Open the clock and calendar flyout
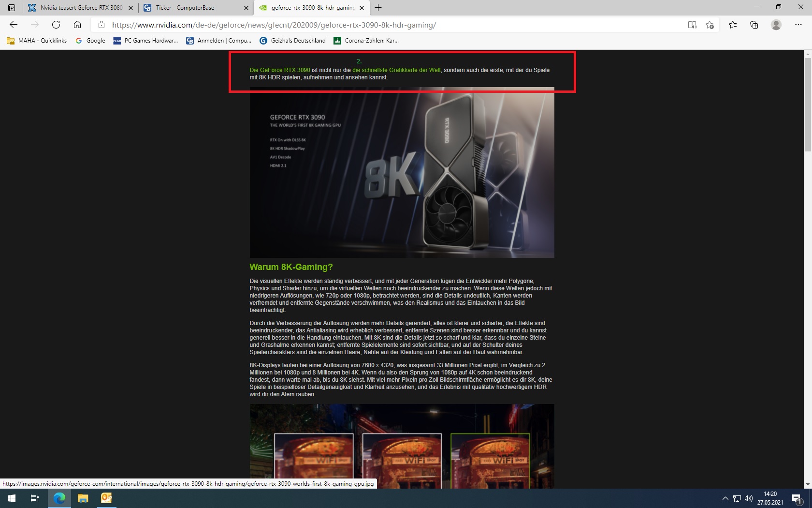Image resolution: width=812 pixels, height=508 pixels. 770,498
